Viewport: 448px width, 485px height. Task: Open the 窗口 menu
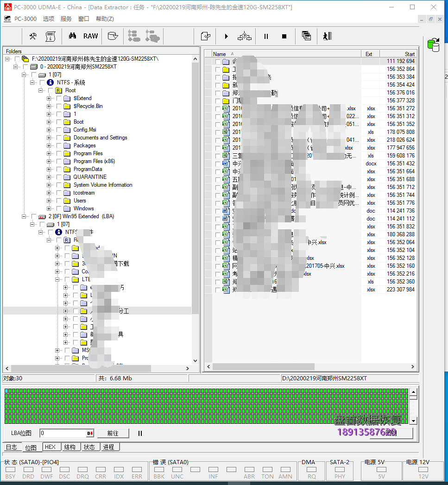(84, 19)
